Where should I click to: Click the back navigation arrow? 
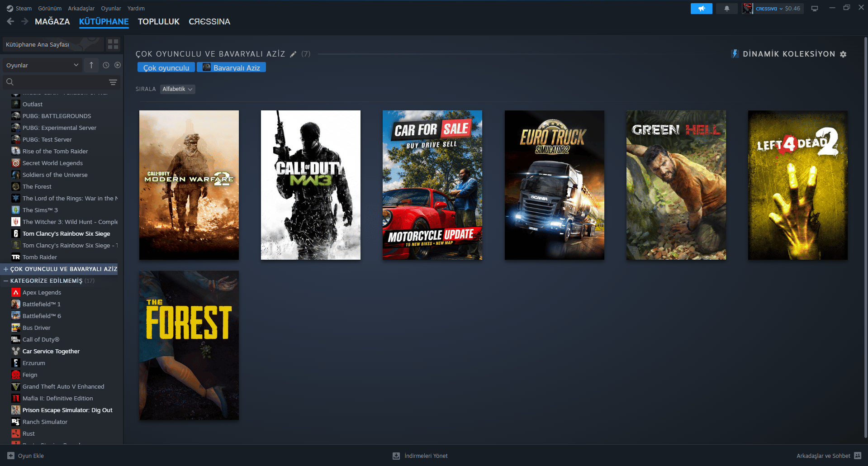click(x=10, y=21)
